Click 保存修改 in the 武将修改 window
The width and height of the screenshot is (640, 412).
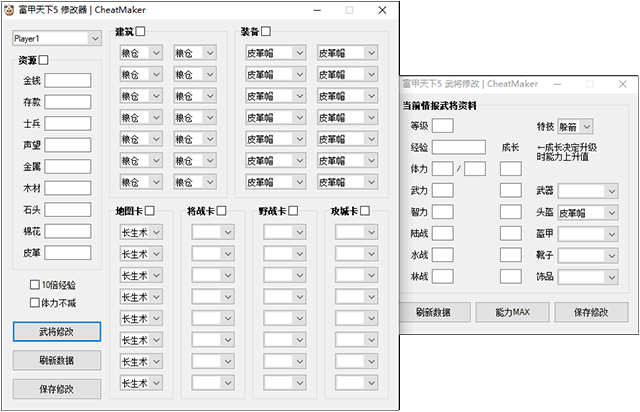(x=591, y=312)
